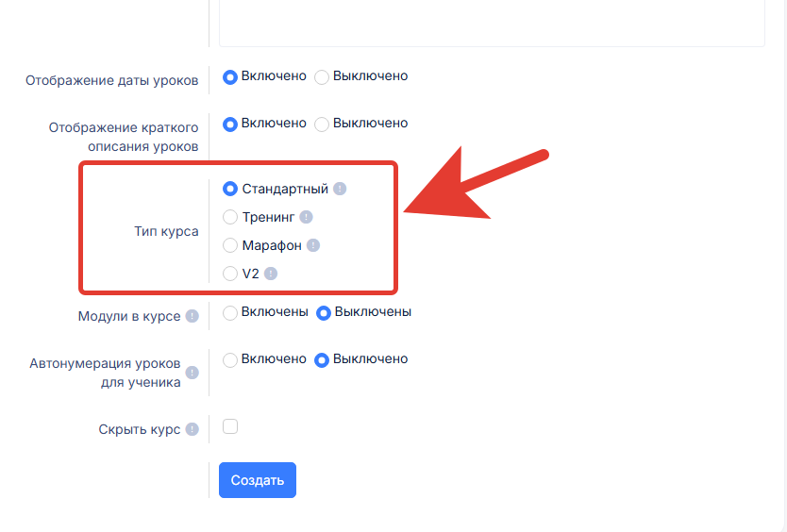Image resolution: width=787 pixels, height=532 pixels.
Task: Disable Отображение даты уроков with Выключено
Action: tap(322, 76)
